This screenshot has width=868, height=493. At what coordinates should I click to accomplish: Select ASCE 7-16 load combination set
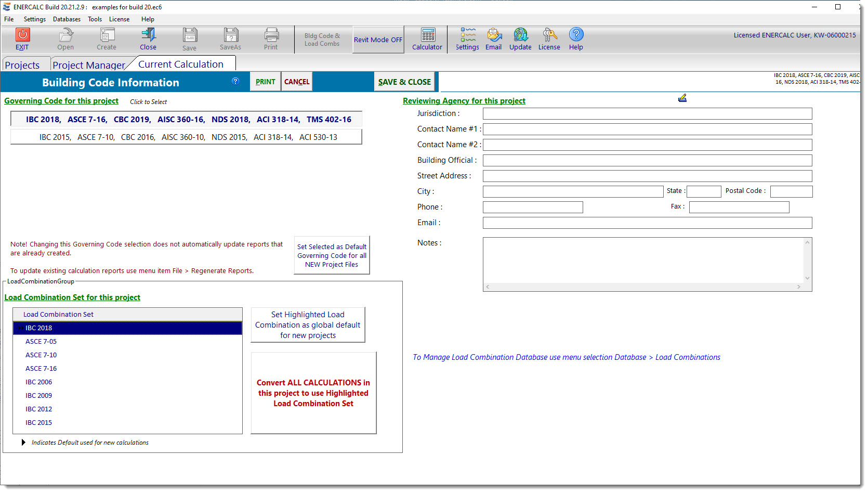(x=127, y=368)
